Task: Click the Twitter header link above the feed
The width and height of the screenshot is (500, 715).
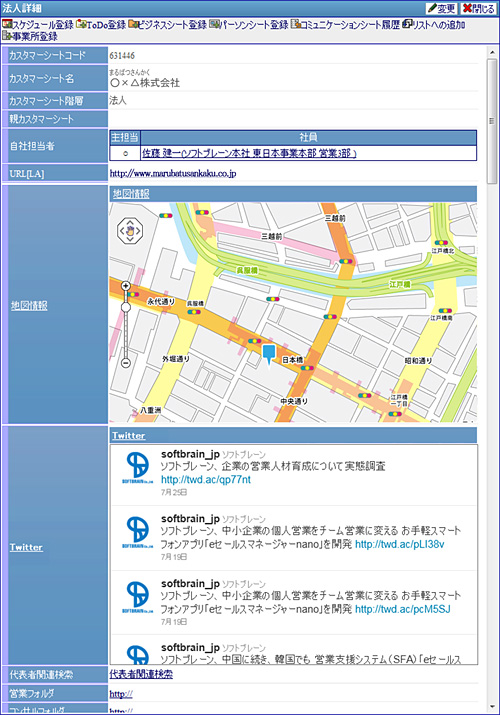Action: pyautogui.click(x=129, y=435)
